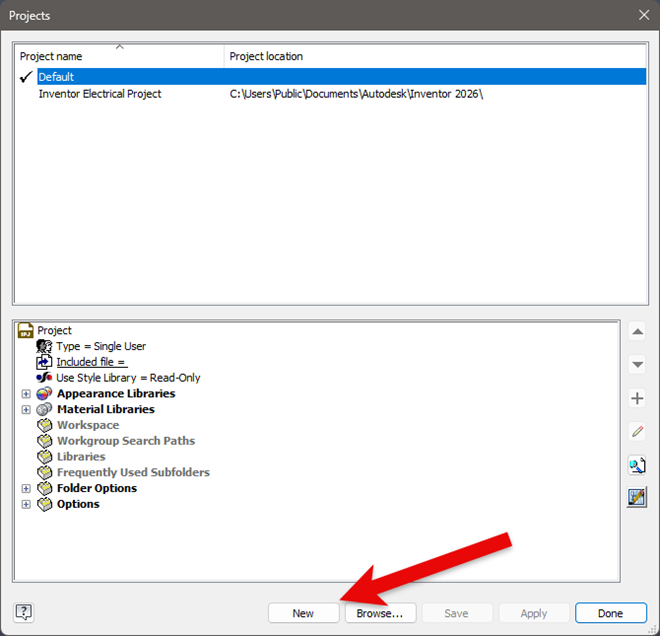This screenshot has width=660, height=636.
Task: Select the Options tree item
Action: (x=78, y=504)
